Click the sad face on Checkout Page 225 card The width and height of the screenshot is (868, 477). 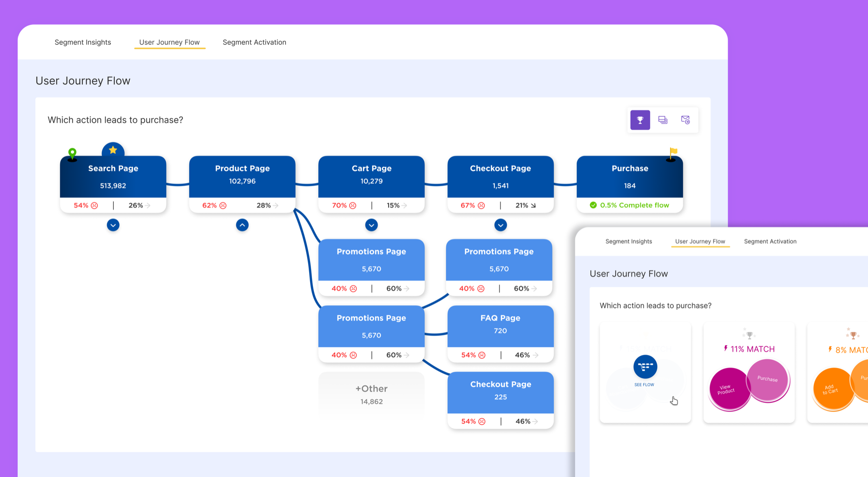[x=482, y=422]
